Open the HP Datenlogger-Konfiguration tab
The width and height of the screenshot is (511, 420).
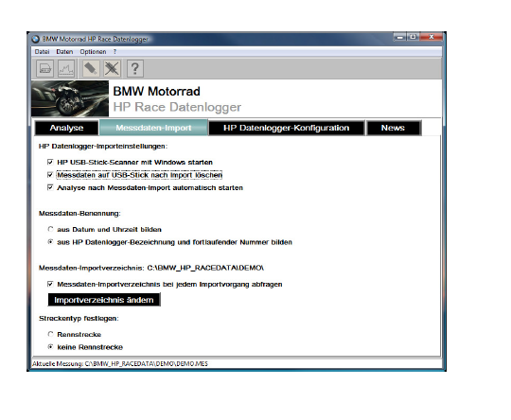286,128
